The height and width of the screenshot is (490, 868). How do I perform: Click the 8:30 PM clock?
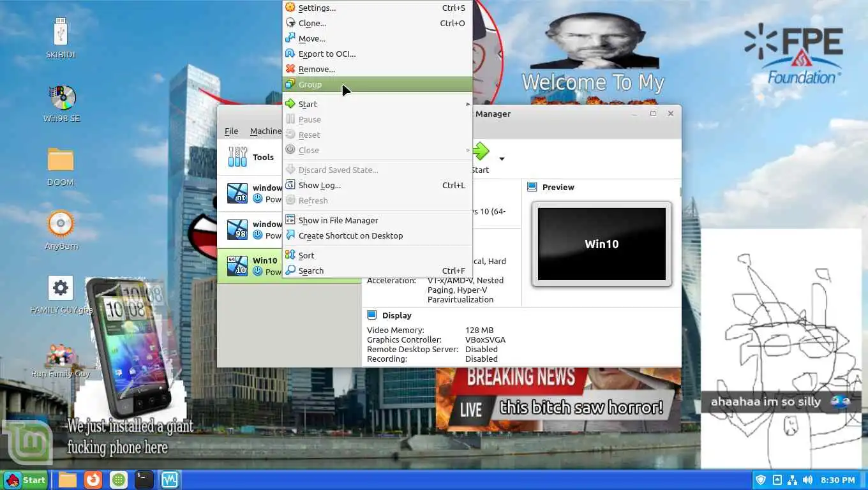pyautogui.click(x=838, y=480)
